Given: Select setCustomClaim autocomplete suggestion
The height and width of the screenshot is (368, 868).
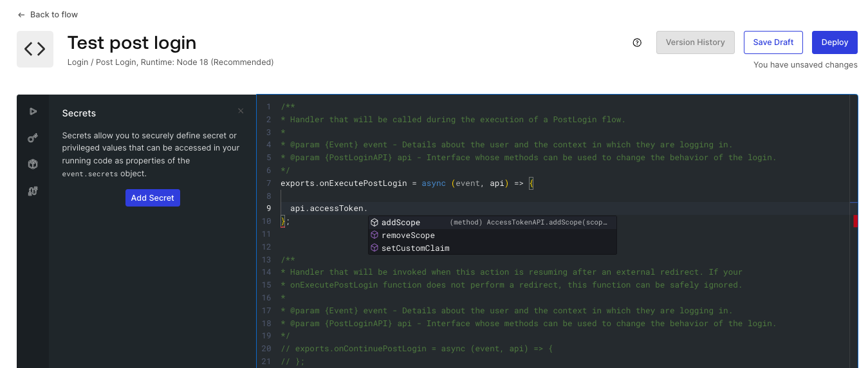Looking at the screenshot, I should click(492, 248).
